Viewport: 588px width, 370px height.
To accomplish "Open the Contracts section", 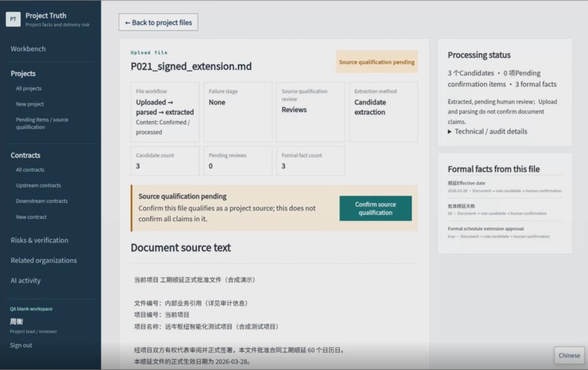I will 26,155.
